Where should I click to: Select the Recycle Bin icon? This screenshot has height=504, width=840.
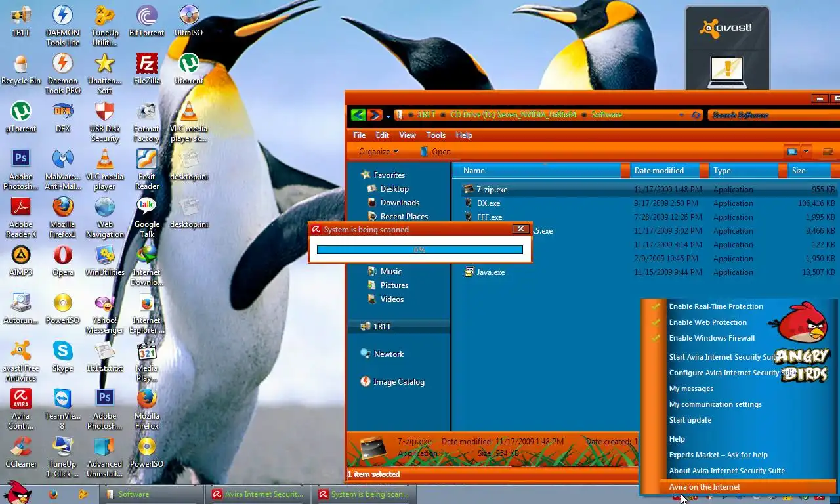21,69
